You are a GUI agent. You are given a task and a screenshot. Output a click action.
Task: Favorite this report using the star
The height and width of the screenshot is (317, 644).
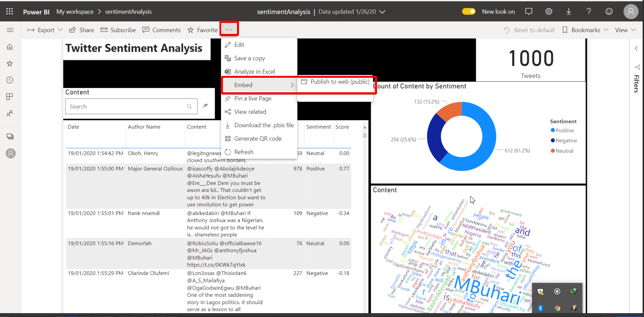[x=191, y=30]
